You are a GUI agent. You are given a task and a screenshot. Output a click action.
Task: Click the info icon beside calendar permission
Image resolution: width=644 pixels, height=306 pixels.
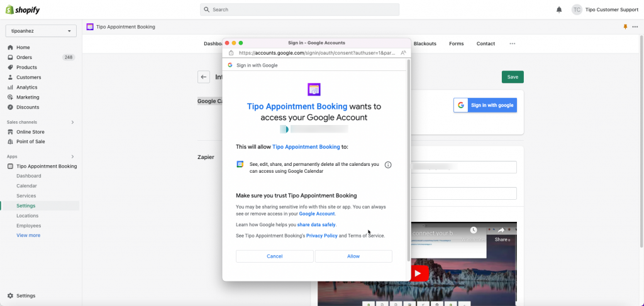coord(387,165)
